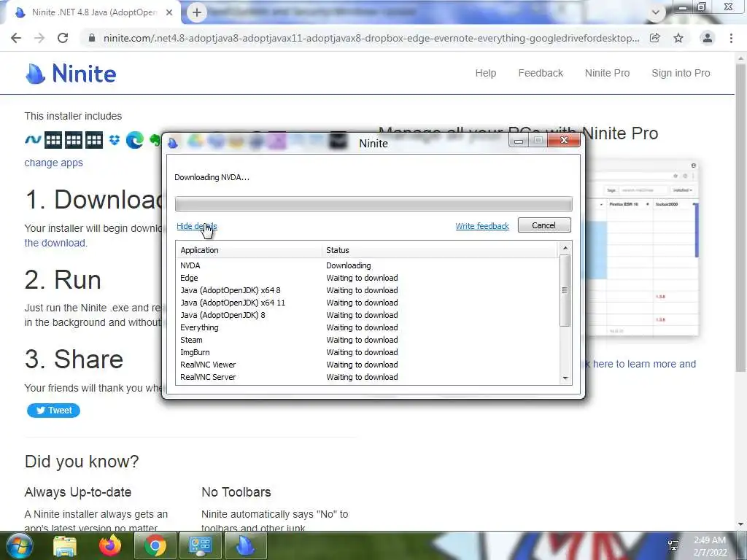This screenshot has width=747, height=560.
Task: Click the details list scrollbar thumb
Action: (x=565, y=290)
